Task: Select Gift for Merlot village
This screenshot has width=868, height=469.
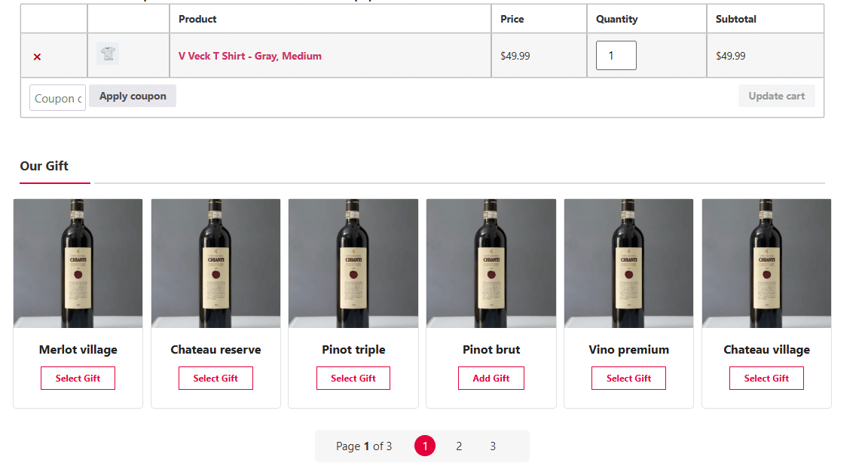Action: [78, 379]
